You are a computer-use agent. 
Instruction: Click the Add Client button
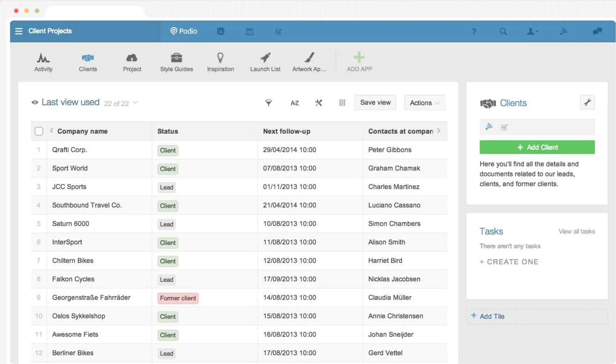(x=537, y=147)
